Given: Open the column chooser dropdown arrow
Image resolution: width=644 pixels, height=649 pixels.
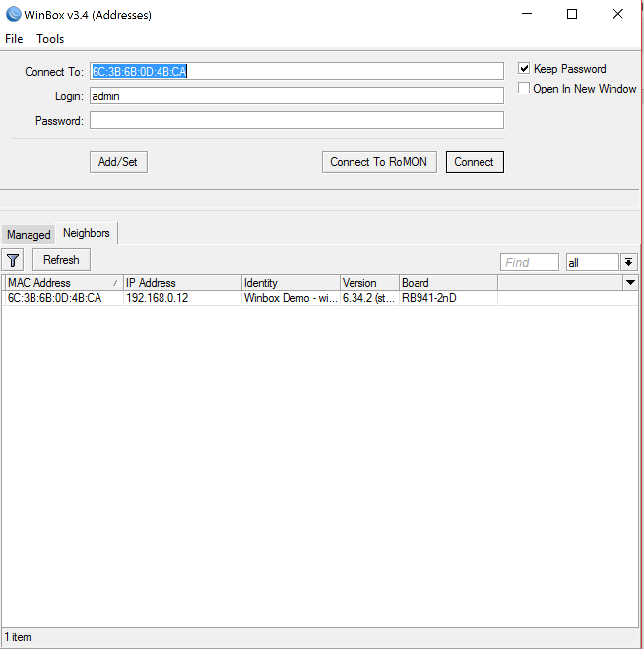Looking at the screenshot, I should [630, 283].
